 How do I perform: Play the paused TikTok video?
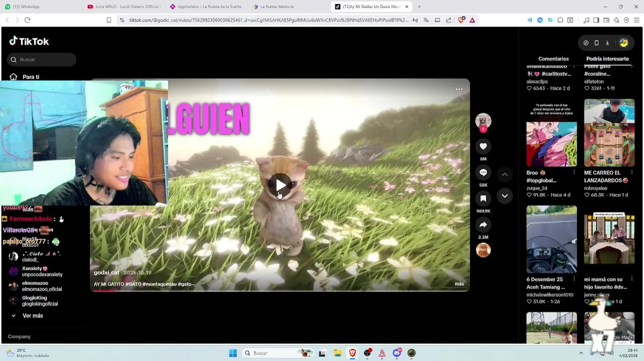[281, 186]
